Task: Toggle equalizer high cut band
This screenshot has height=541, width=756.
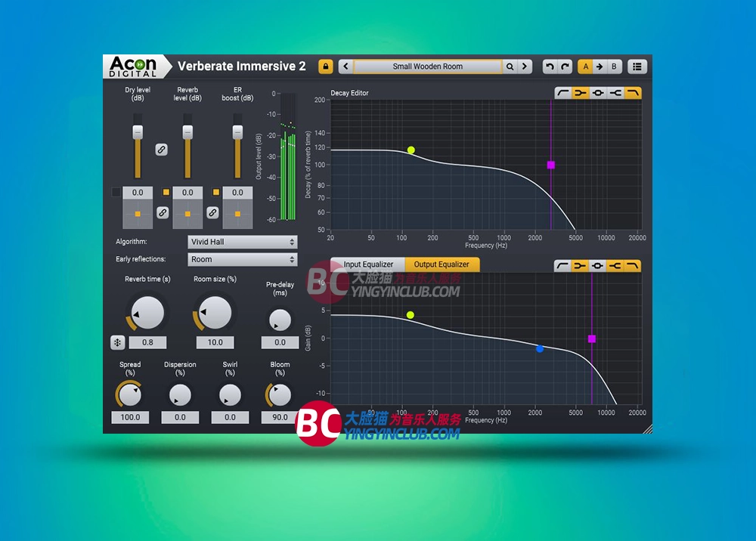Action: pos(633,265)
